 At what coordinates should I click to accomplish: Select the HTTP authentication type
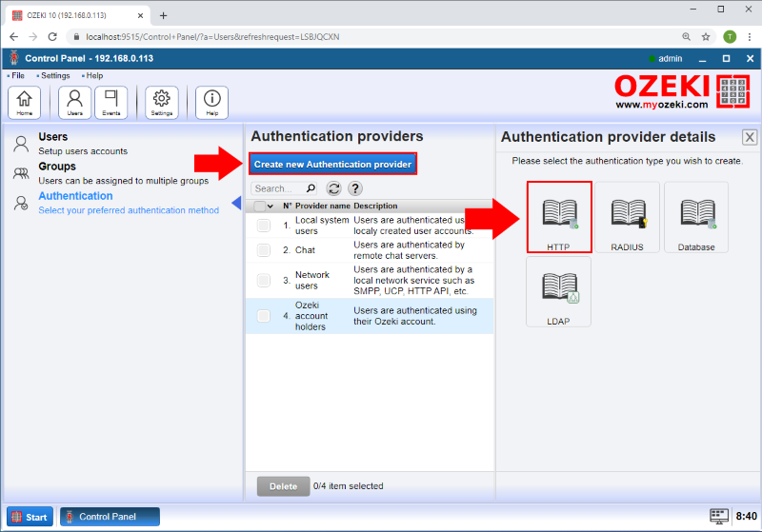point(559,217)
